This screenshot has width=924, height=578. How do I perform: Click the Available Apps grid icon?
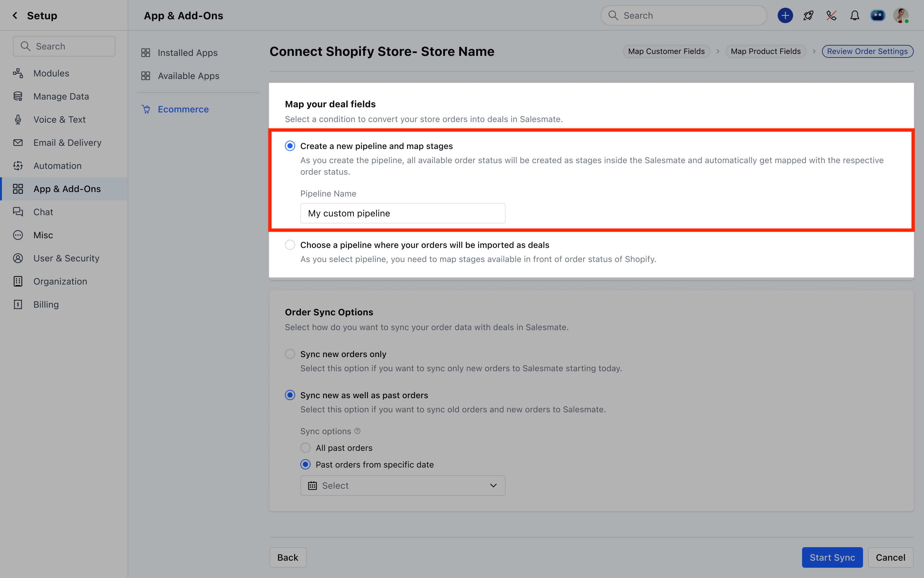pos(145,76)
